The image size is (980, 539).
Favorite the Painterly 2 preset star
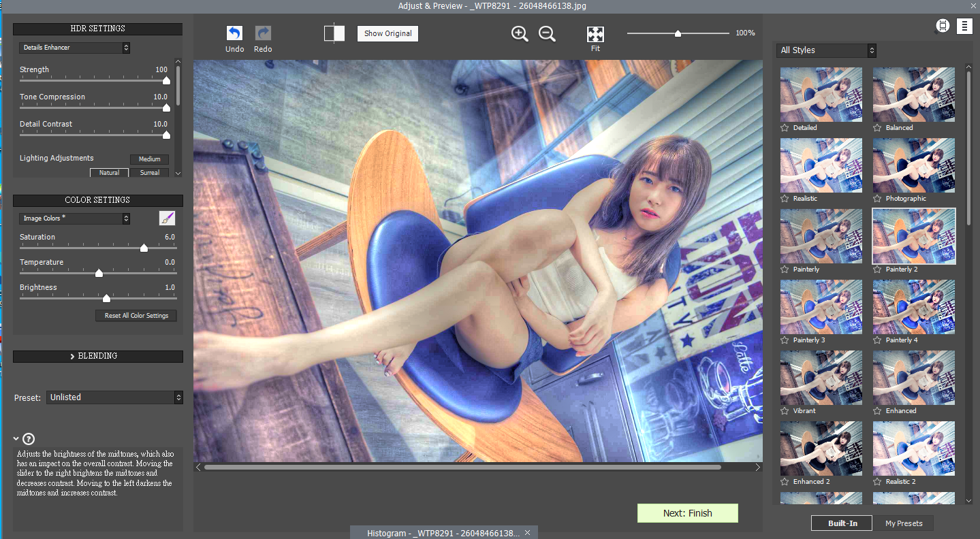tap(877, 269)
